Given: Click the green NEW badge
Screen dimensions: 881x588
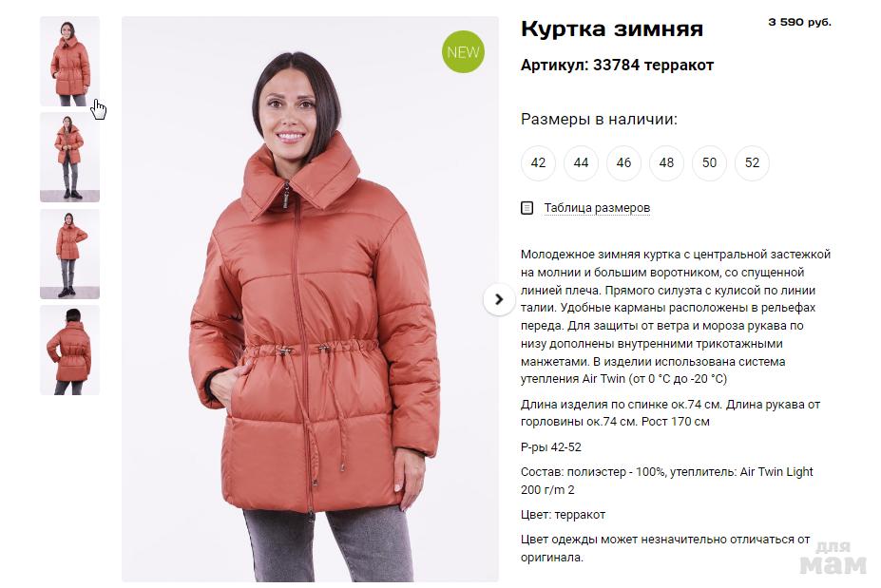Looking at the screenshot, I should click(463, 51).
